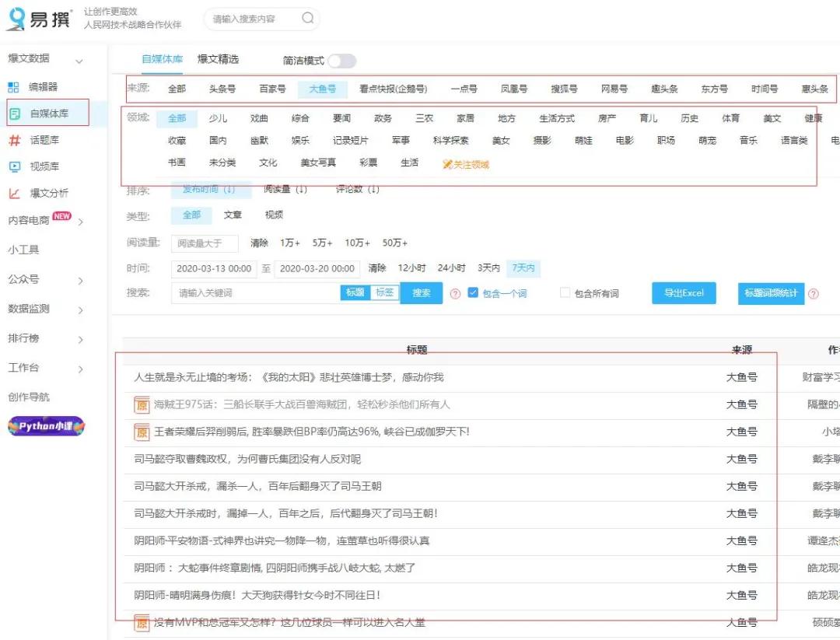Click the 导出Excel button
Viewport: 840px width, 640px height.
(x=683, y=293)
